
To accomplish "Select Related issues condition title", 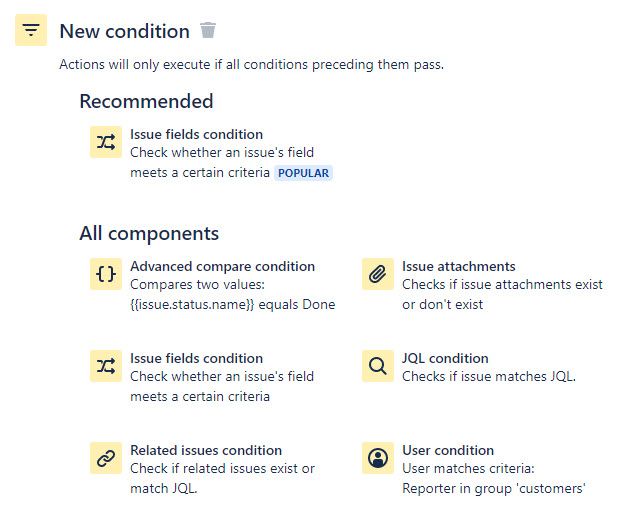I will 206,450.
